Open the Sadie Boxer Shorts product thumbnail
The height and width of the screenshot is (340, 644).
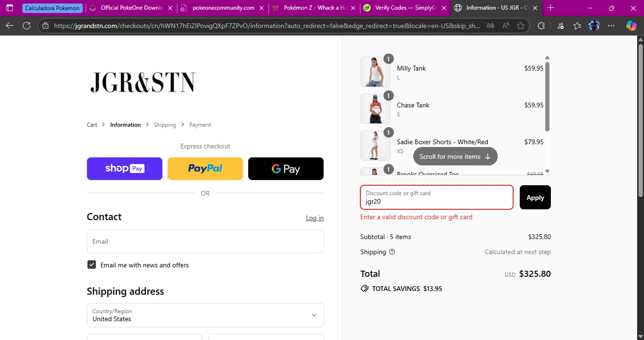click(x=375, y=146)
